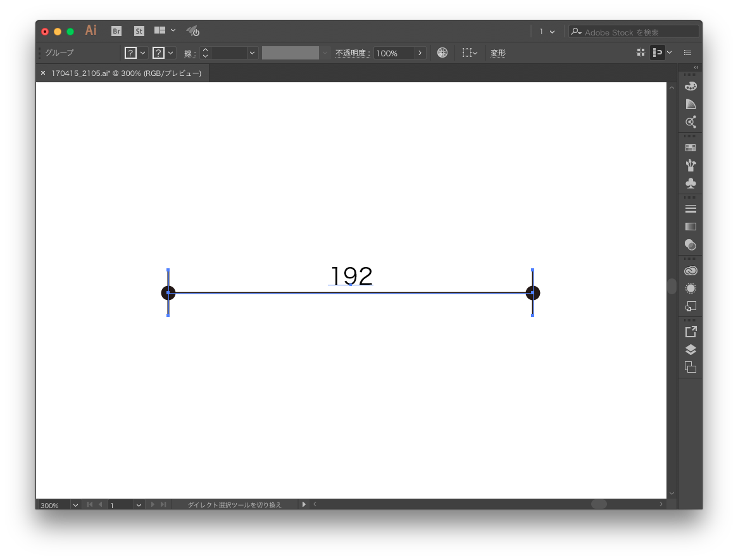738x560 pixels.
Task: Open the Asset Export panel icon
Action: 691,332
